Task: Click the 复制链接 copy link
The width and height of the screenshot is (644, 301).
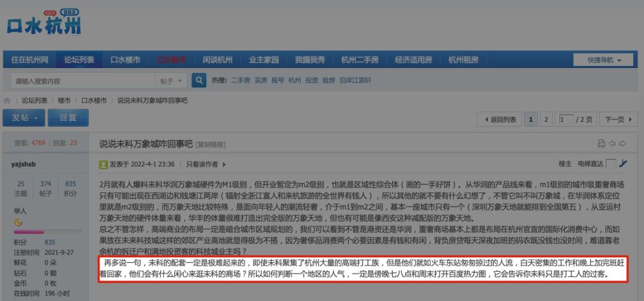Action: [x=210, y=145]
